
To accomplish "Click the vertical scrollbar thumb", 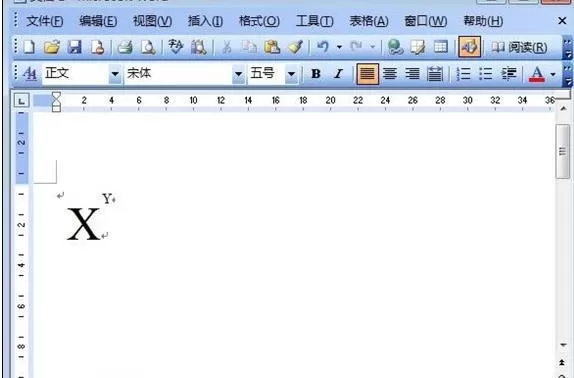I will click(x=563, y=151).
